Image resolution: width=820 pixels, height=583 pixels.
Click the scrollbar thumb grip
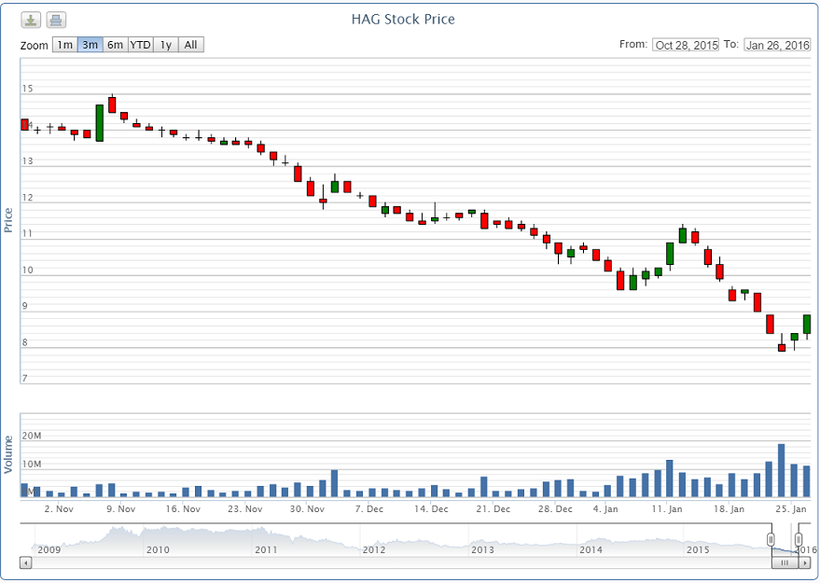(x=785, y=563)
